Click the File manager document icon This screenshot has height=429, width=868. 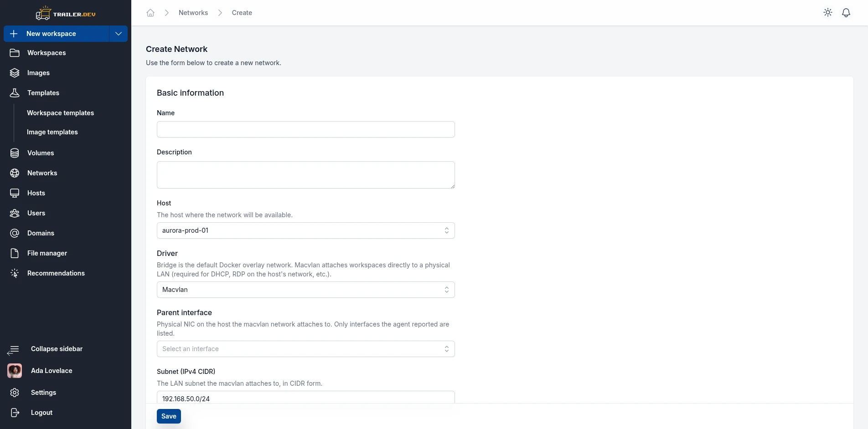[15, 253]
